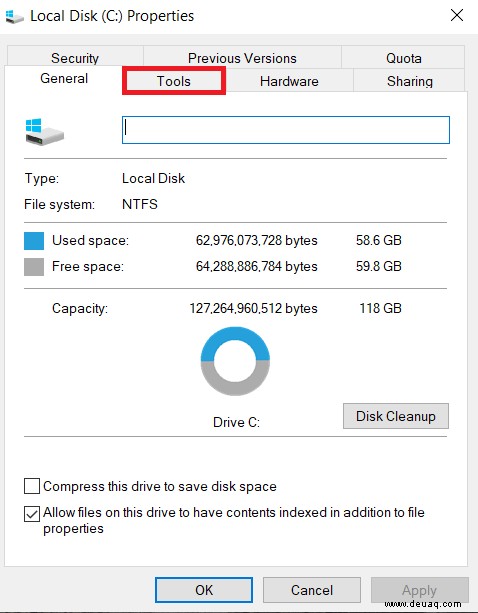Launch Disk Cleanup
Image resolution: width=478 pixels, height=613 pixels.
(396, 416)
